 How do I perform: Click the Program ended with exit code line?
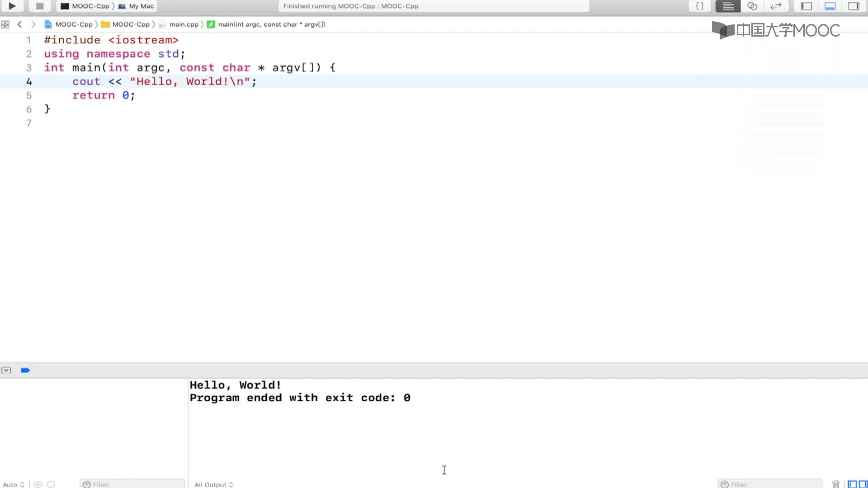300,398
